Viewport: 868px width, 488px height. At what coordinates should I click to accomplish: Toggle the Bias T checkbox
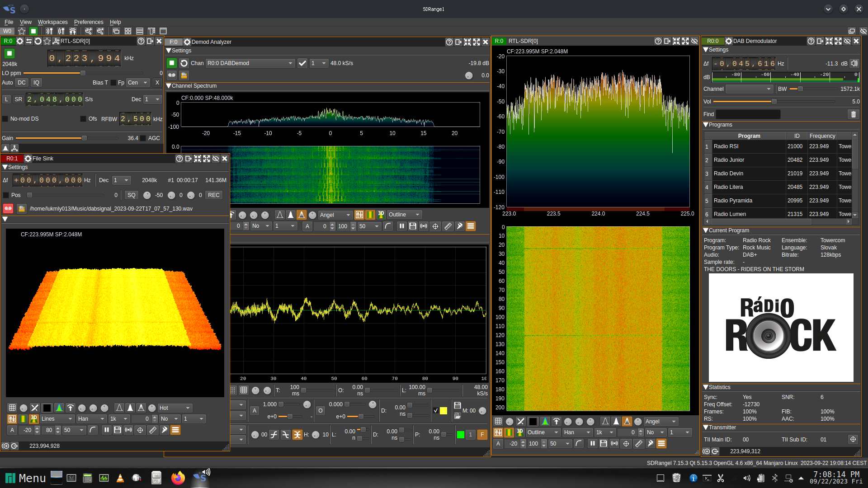[x=113, y=83]
